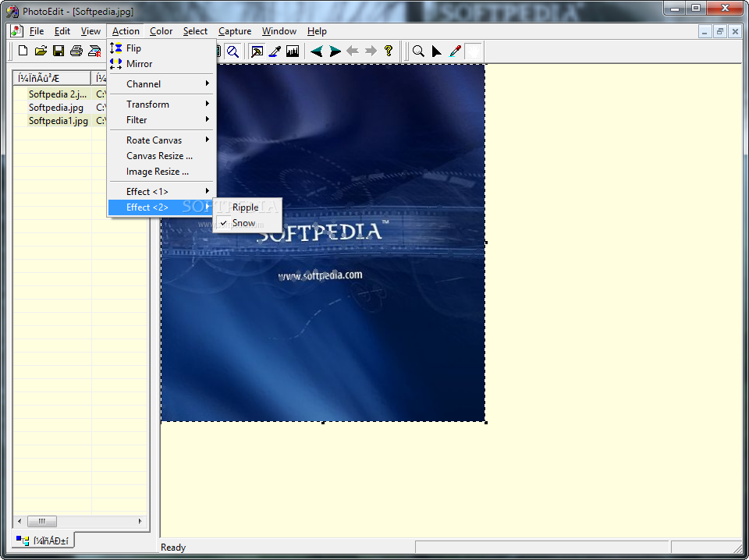This screenshot has height=560, width=749.
Task: Select the red color picker dropper tool
Action: tap(455, 51)
